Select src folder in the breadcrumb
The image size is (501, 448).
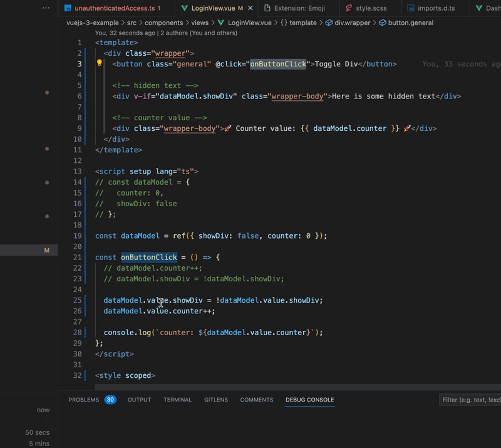[132, 23]
